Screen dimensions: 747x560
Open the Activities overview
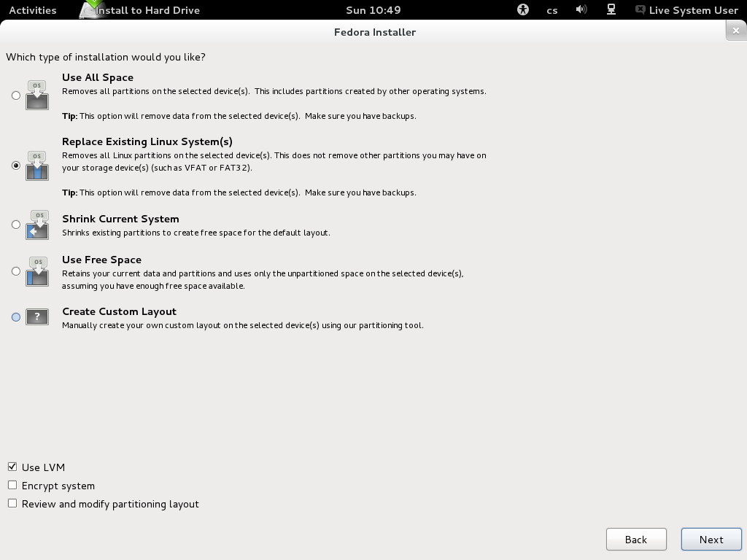click(32, 10)
